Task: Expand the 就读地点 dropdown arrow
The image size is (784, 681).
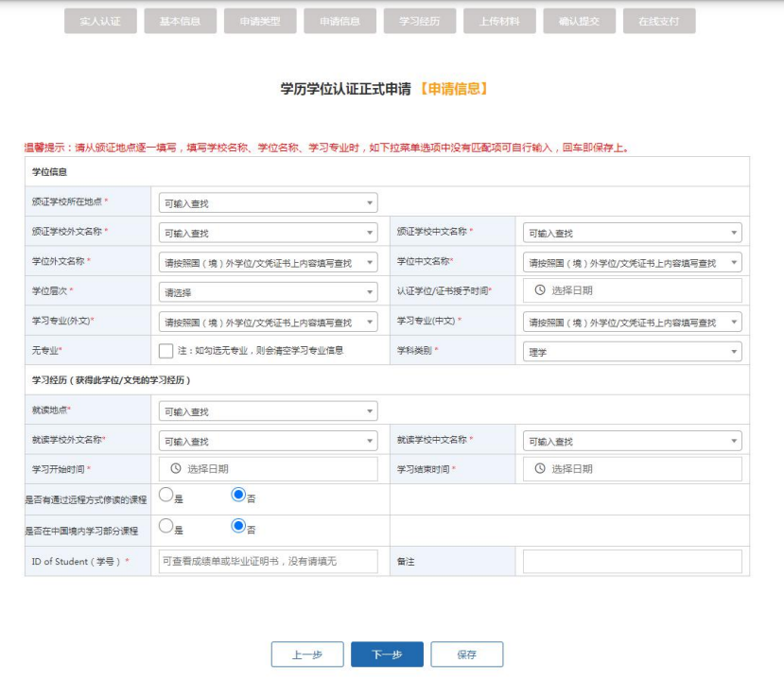Action: [368, 411]
